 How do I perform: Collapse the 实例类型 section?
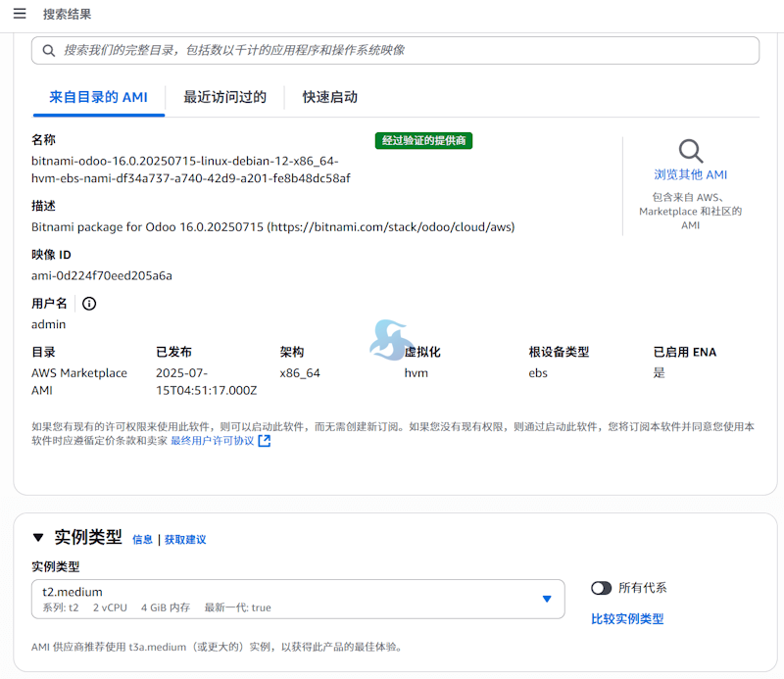pos(38,538)
